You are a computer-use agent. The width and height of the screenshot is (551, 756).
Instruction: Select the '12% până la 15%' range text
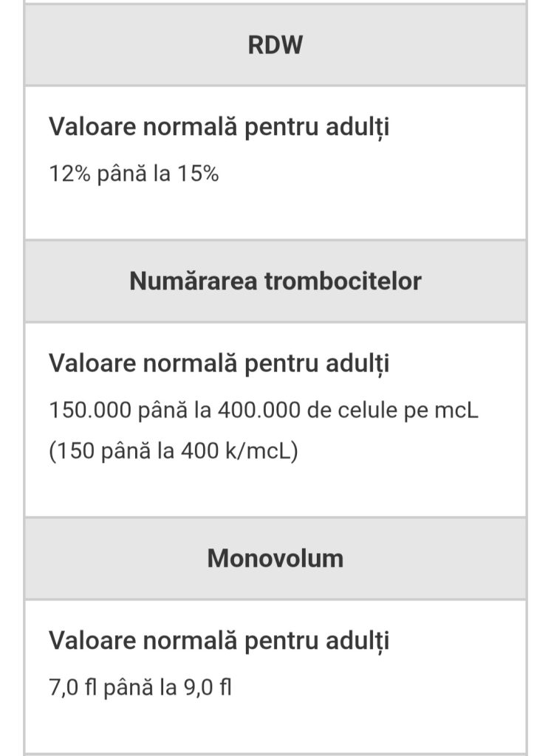[x=134, y=174]
